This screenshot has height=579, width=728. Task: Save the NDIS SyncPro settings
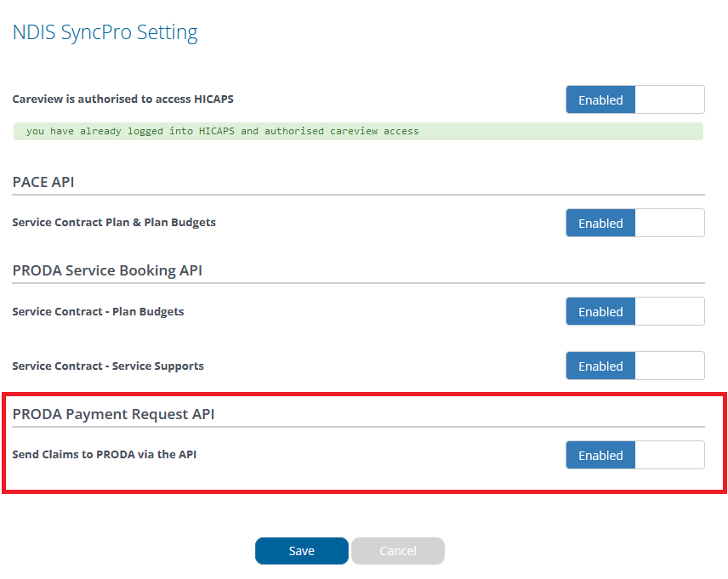pyautogui.click(x=302, y=551)
